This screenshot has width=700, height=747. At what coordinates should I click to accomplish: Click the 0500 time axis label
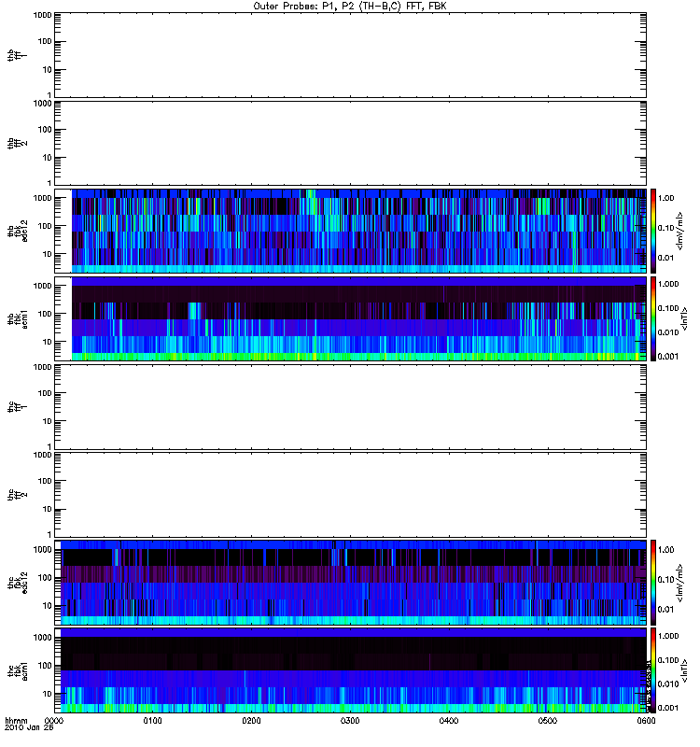548,721
